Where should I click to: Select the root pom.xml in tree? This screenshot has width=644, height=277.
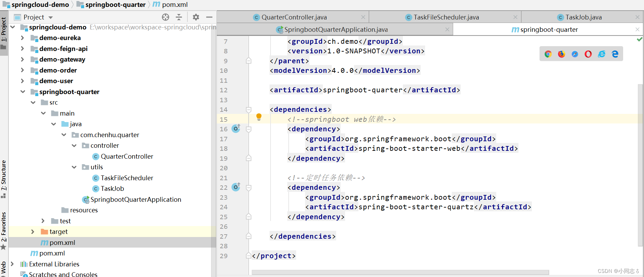(x=48, y=253)
